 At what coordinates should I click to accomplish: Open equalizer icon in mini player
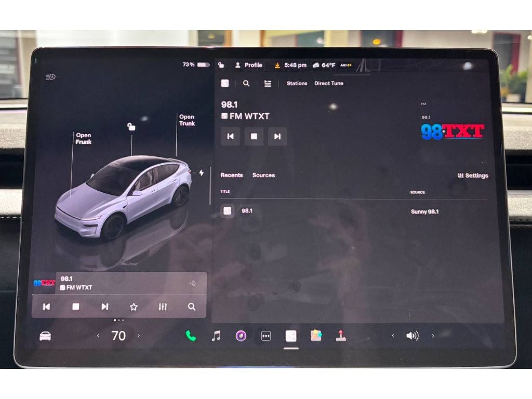click(163, 307)
